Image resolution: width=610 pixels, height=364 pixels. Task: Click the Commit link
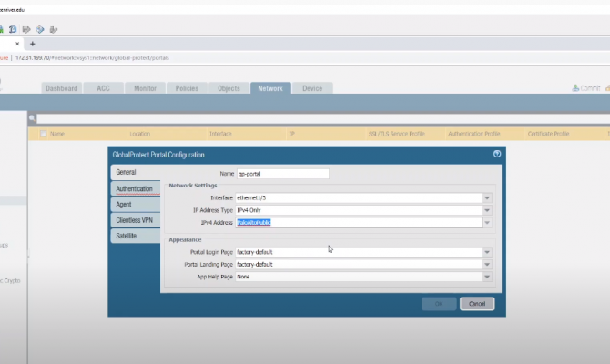[x=586, y=88]
